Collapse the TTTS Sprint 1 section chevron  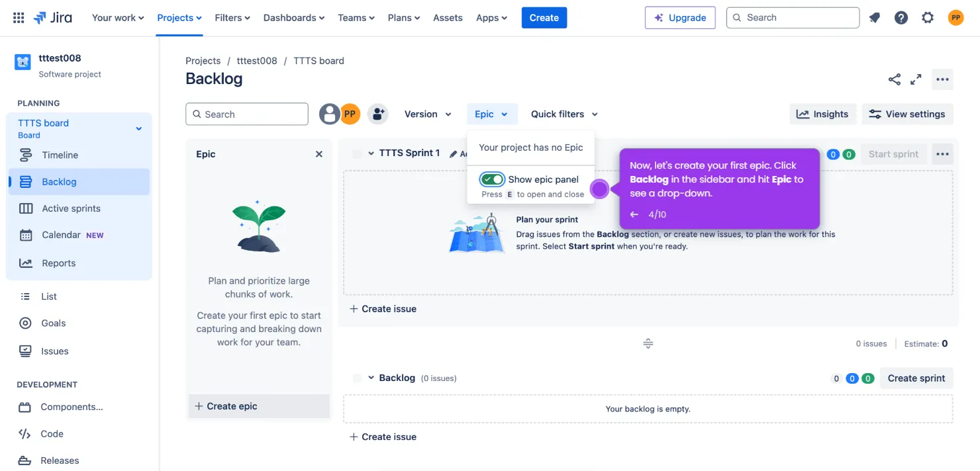click(x=371, y=153)
